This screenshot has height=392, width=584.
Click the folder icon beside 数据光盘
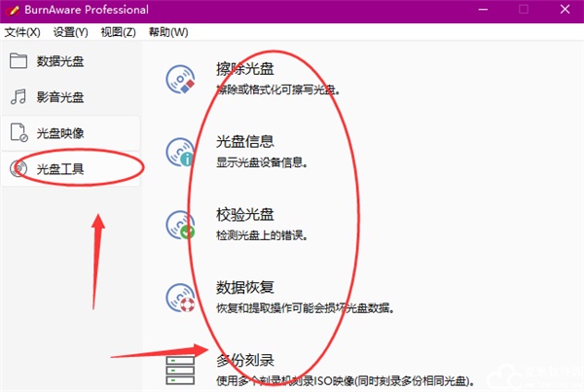coord(18,60)
